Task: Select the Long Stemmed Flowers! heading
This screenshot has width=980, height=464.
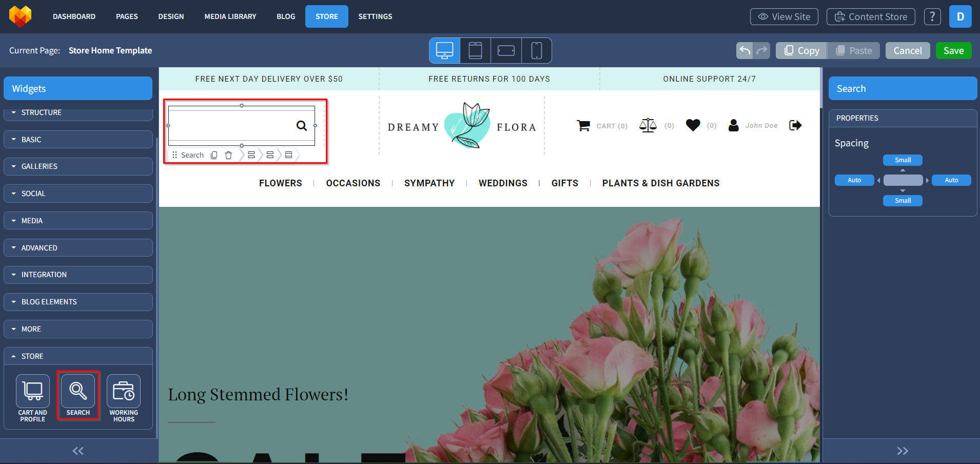Action: (x=258, y=394)
